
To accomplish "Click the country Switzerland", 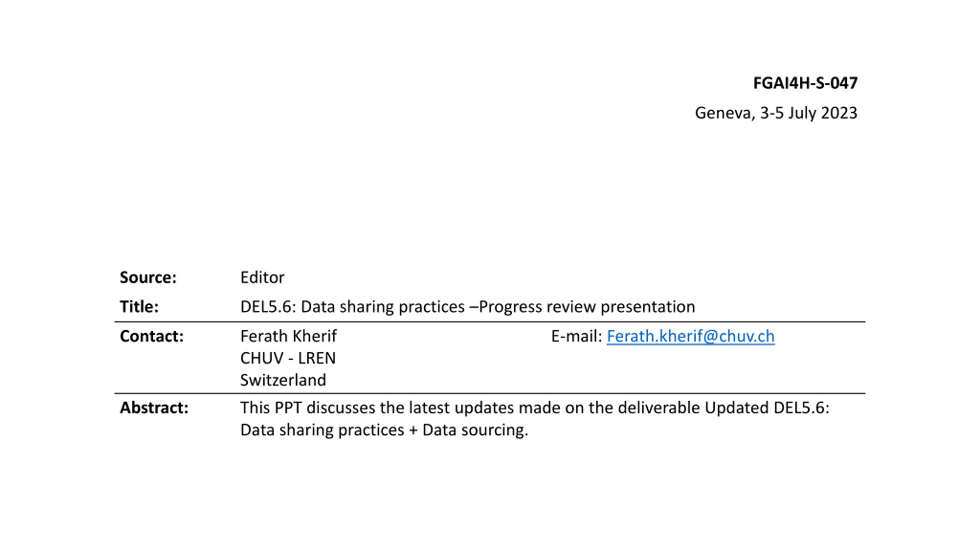I will pyautogui.click(x=283, y=380).
